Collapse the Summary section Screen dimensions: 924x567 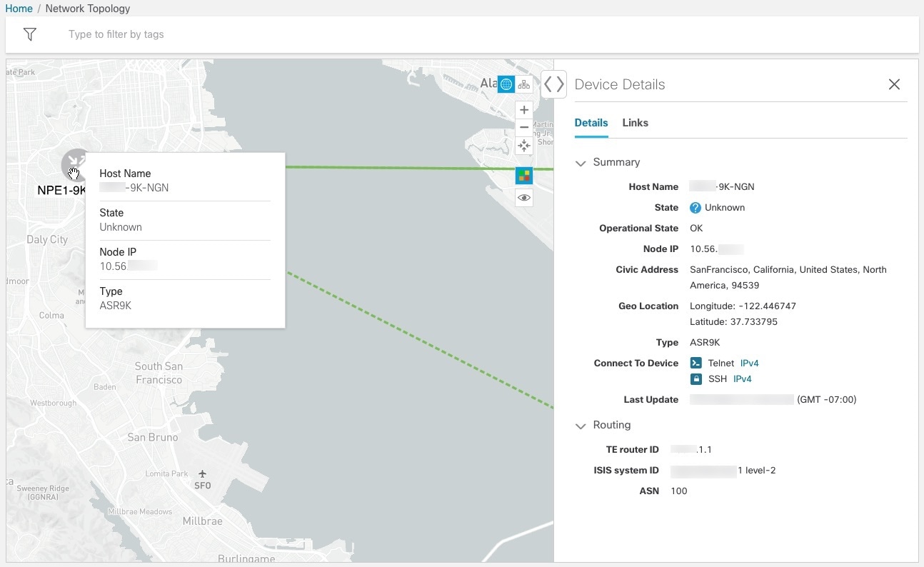[x=581, y=163]
